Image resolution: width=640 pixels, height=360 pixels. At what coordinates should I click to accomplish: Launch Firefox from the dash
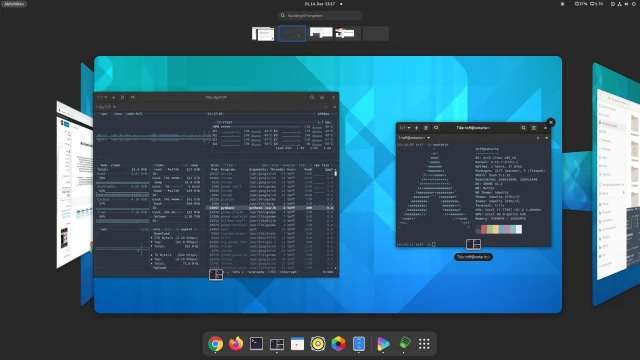point(236,344)
